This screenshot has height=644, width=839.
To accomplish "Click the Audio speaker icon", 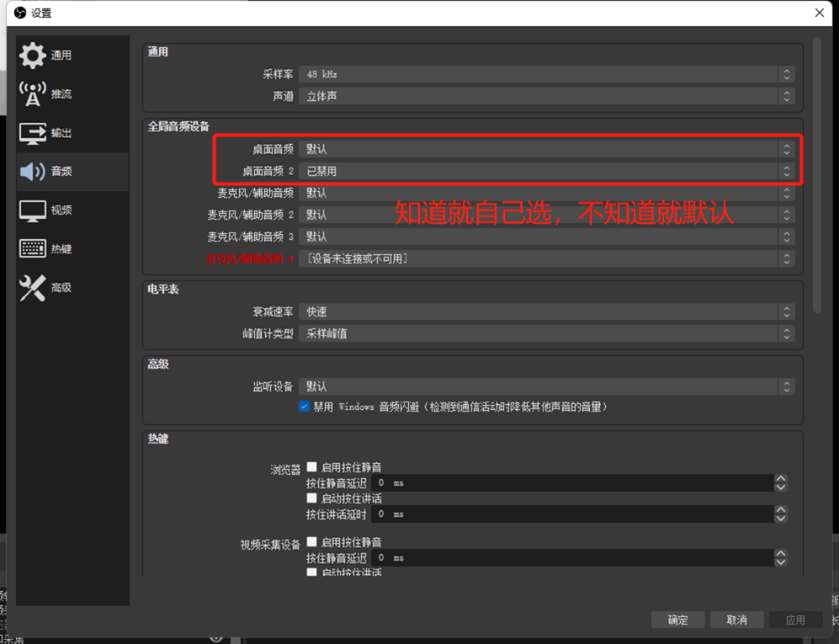I will 33,172.
